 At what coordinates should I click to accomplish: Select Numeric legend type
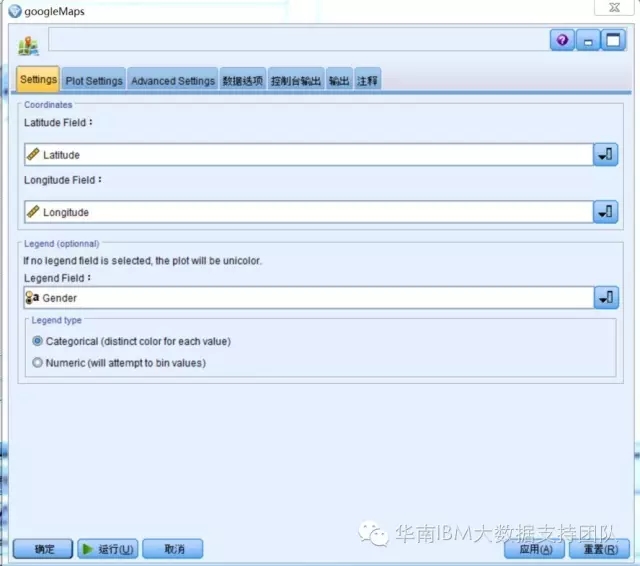coord(38,362)
